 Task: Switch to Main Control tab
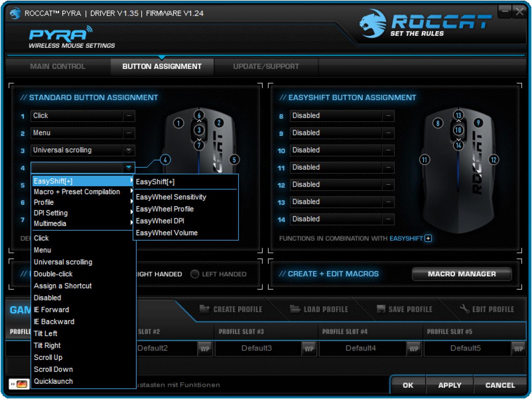pos(58,66)
